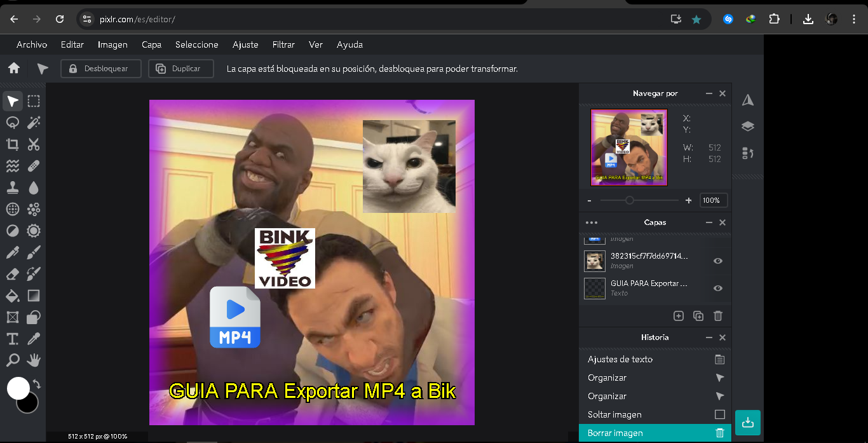Image resolution: width=868 pixels, height=443 pixels.
Task: Close the Historia panel
Action: coord(722,337)
